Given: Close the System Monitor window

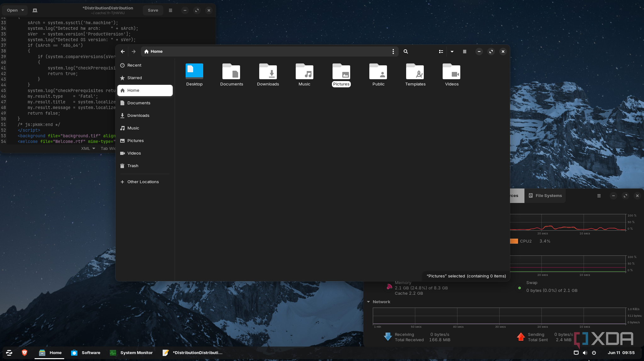Looking at the screenshot, I should coord(637,196).
